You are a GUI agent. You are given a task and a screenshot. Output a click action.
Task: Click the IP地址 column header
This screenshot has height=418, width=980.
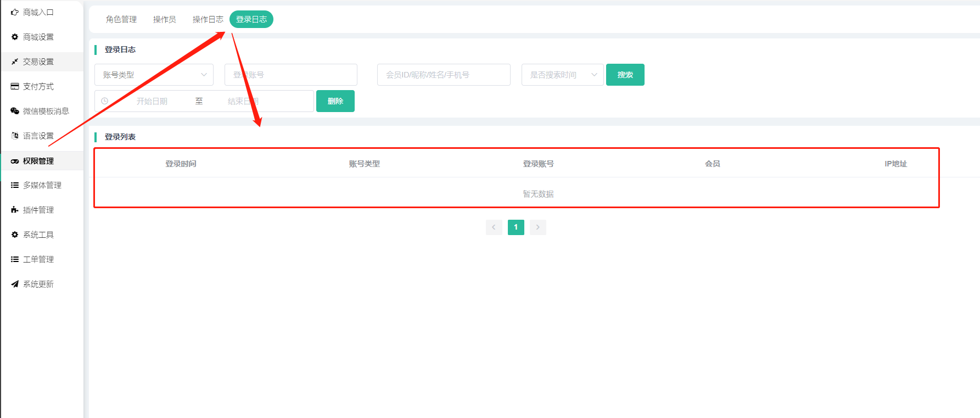tap(896, 164)
